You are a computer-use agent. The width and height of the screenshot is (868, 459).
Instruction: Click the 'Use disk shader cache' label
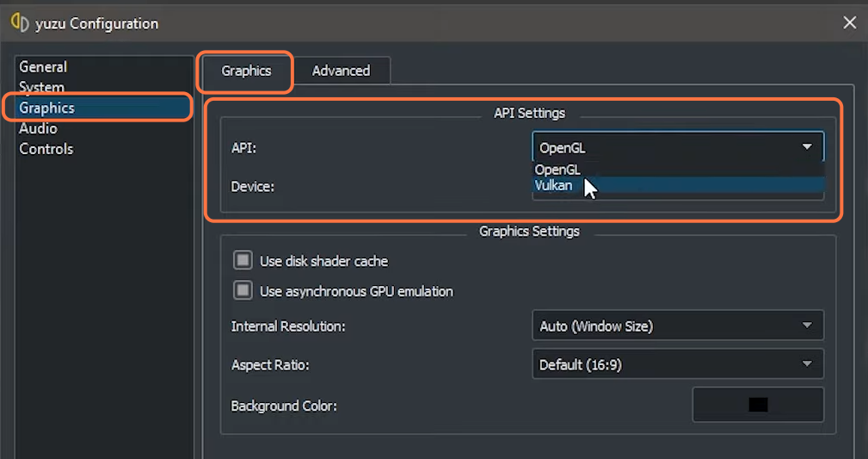coord(323,262)
